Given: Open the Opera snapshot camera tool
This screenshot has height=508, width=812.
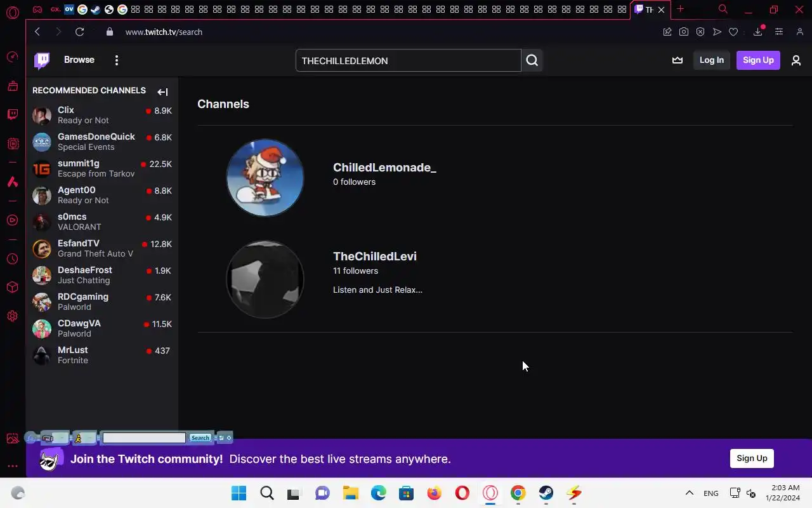Looking at the screenshot, I should tap(684, 32).
